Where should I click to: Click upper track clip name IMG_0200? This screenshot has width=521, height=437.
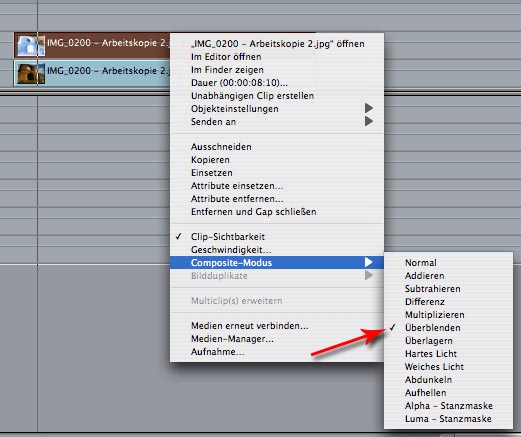(108, 43)
